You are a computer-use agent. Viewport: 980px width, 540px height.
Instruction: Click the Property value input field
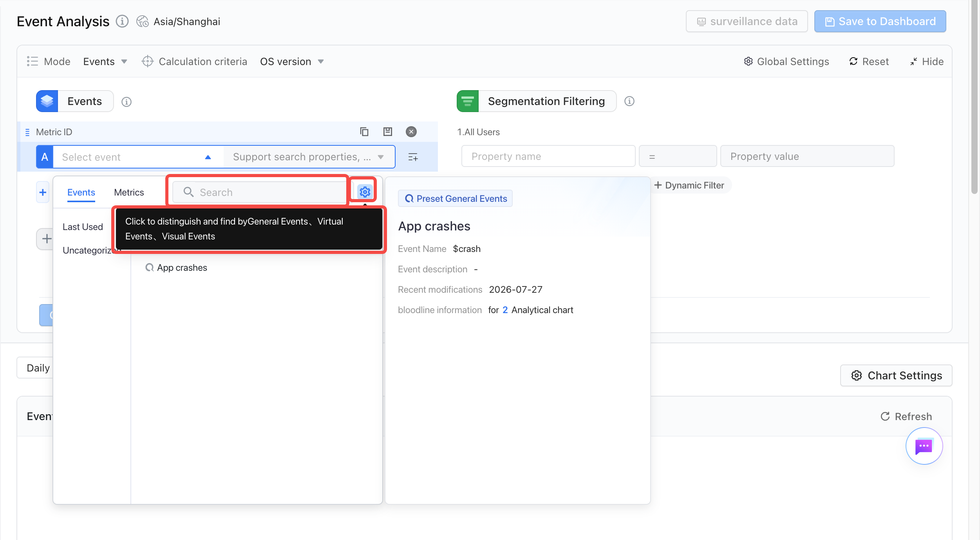807,156
